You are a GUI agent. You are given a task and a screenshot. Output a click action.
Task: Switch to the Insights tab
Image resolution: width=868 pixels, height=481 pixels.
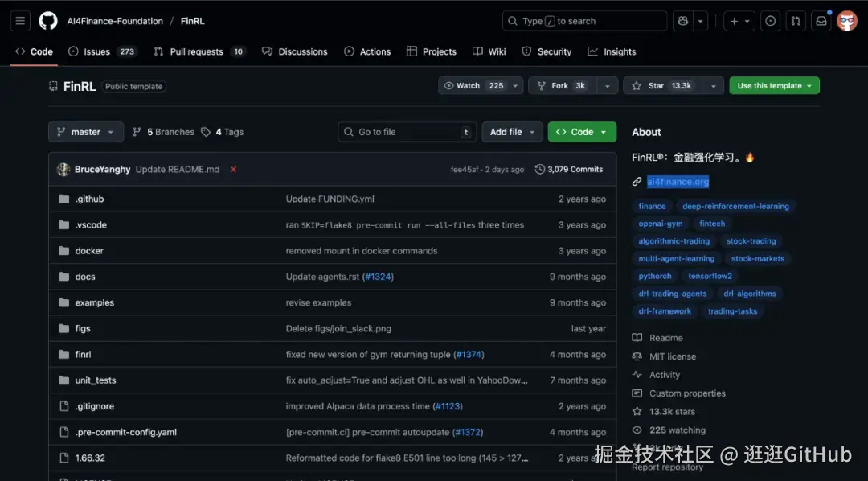pos(612,51)
